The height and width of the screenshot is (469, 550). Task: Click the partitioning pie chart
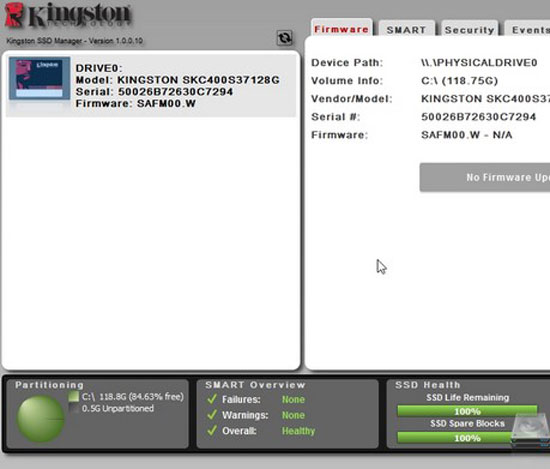click(x=41, y=418)
